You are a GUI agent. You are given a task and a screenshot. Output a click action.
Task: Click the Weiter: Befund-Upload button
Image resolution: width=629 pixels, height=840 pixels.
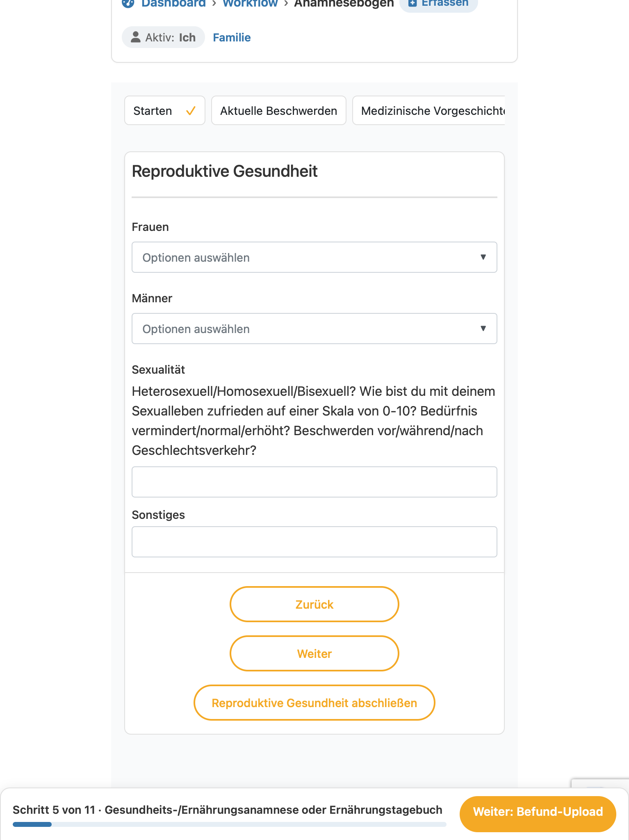[x=538, y=812]
